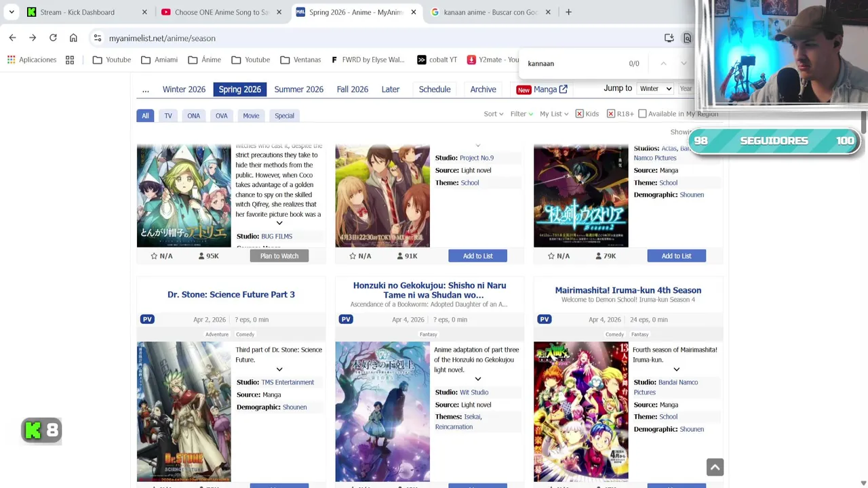Click the install app icon in address bar
The height and width of the screenshot is (488, 868).
[x=669, y=38]
